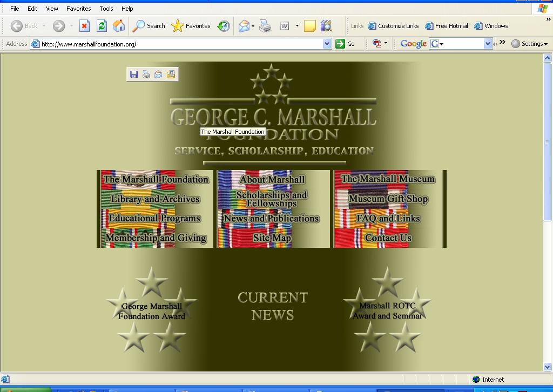Edit the page with Microsoft Word
Image resolution: width=553 pixels, height=392 pixels.
point(285,26)
